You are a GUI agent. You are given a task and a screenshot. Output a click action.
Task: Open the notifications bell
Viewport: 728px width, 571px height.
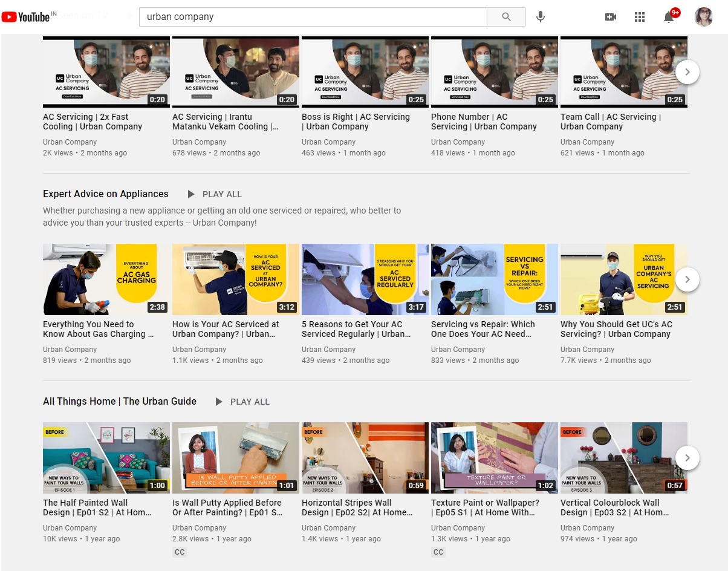pos(669,17)
